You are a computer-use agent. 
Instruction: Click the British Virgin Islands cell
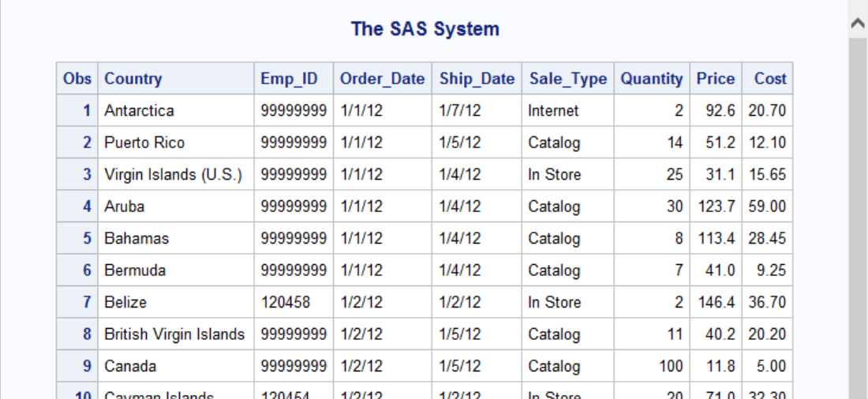click(x=174, y=334)
